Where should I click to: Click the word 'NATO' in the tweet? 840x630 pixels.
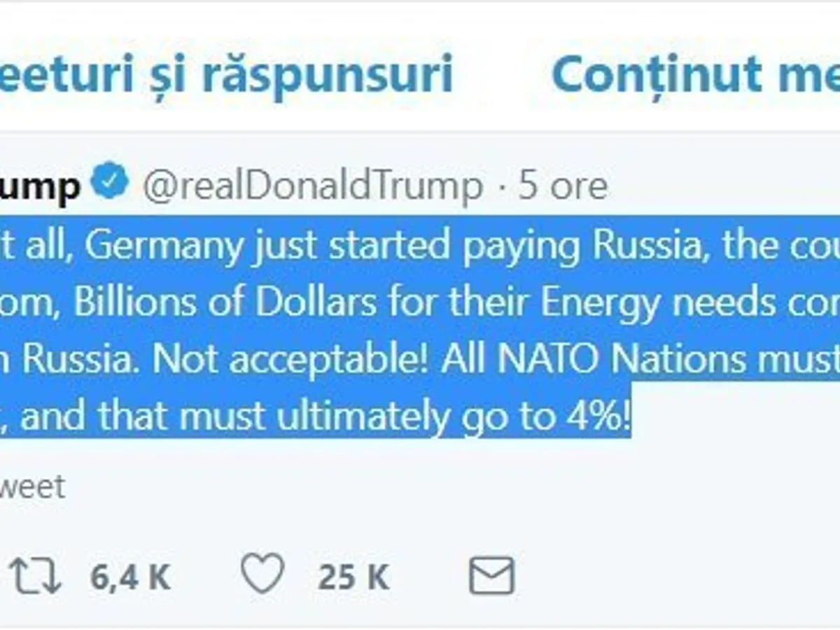545,360
